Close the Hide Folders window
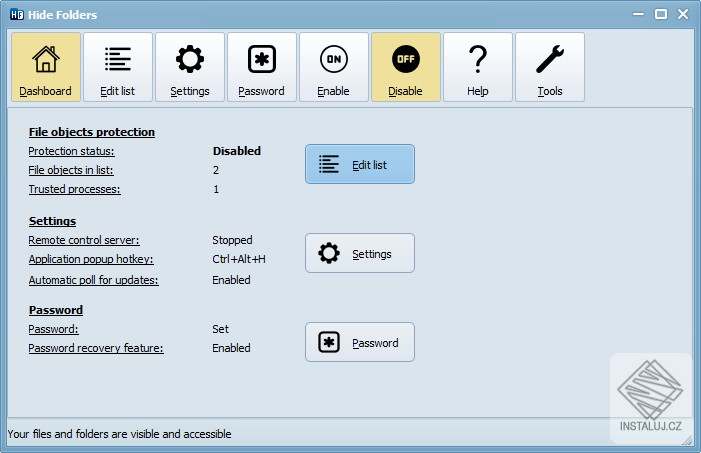The width and height of the screenshot is (701, 453). (x=683, y=14)
